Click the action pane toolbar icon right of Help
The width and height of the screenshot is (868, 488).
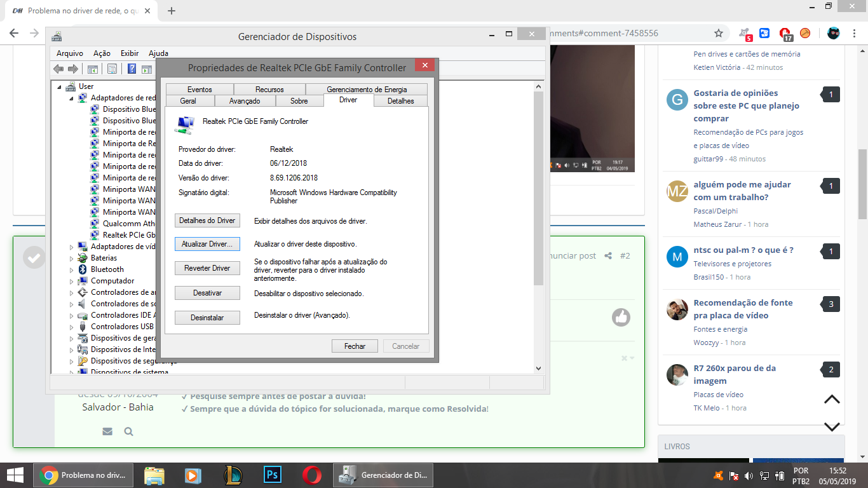point(147,69)
